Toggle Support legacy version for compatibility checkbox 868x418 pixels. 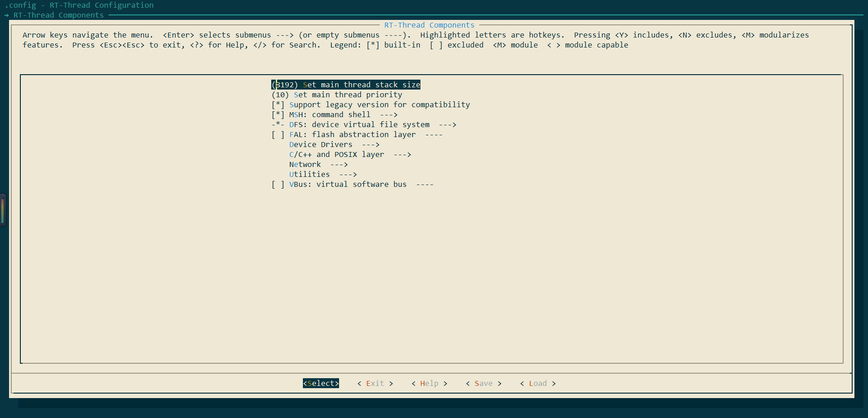(278, 104)
